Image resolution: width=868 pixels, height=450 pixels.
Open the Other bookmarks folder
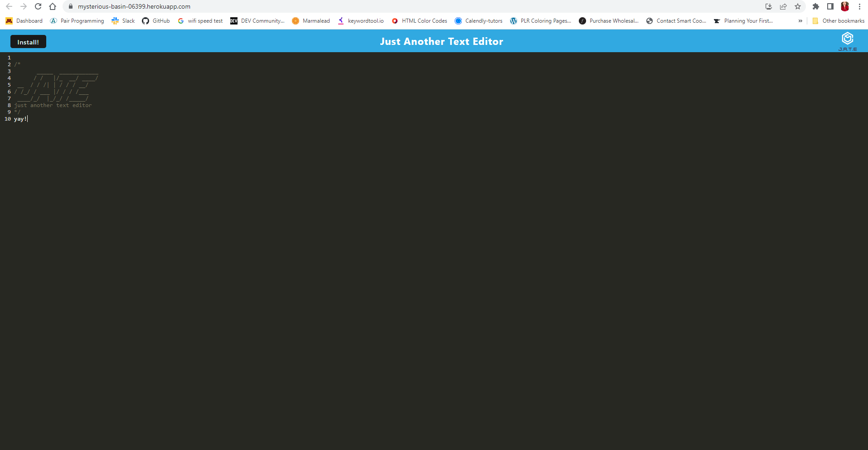pos(838,21)
